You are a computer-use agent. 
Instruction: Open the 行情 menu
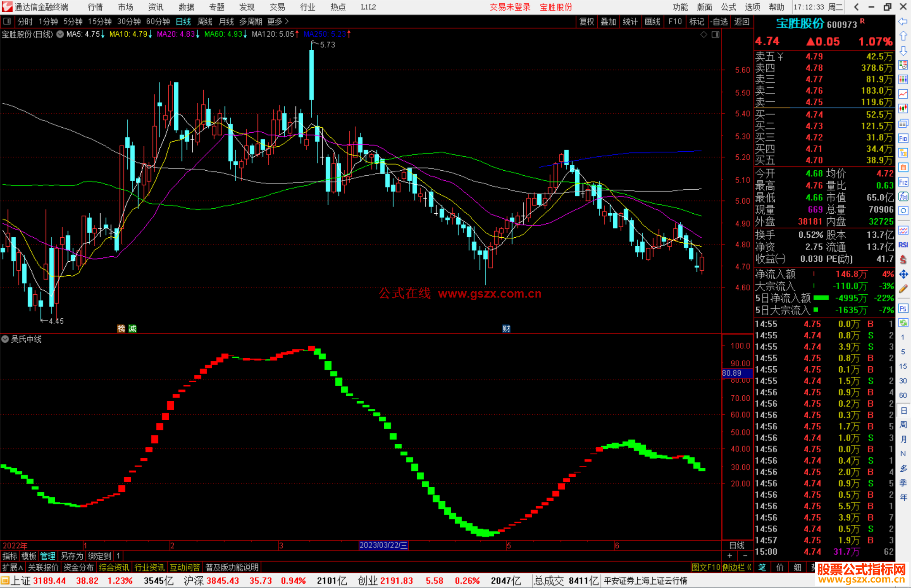pos(95,7)
